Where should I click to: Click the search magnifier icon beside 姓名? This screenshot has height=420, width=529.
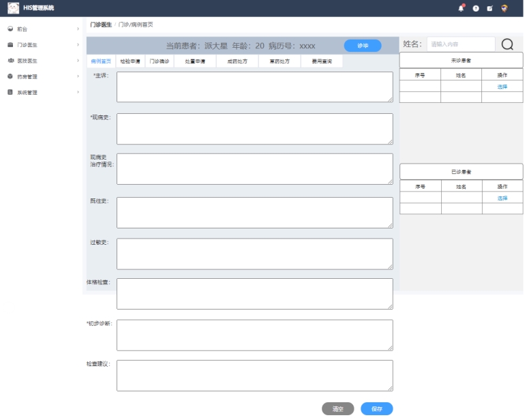coord(507,44)
